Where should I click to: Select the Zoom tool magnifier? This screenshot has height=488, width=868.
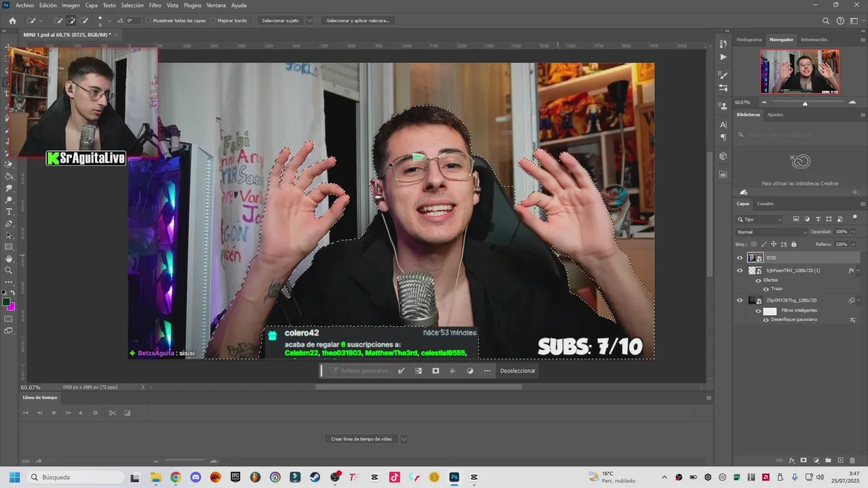coord(9,270)
